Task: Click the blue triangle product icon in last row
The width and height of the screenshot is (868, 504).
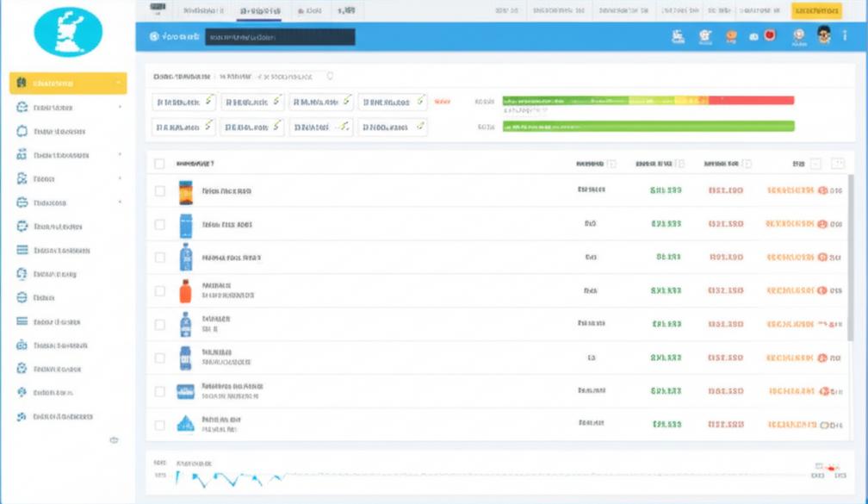Action: [x=185, y=424]
